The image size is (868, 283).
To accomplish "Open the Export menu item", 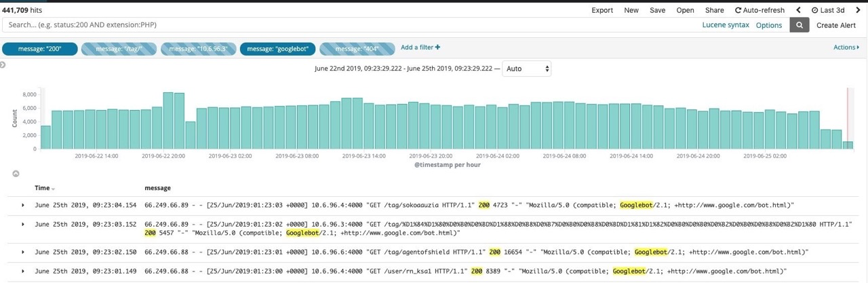I will coord(602,10).
